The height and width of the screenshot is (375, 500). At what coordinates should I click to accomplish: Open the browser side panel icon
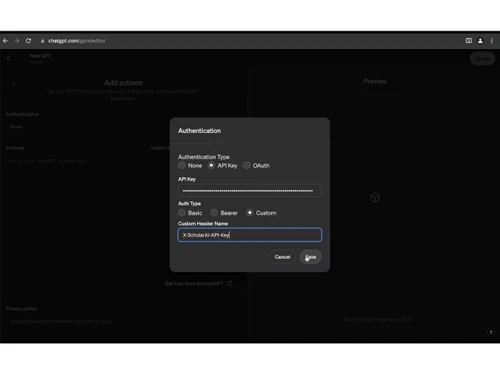tap(469, 41)
